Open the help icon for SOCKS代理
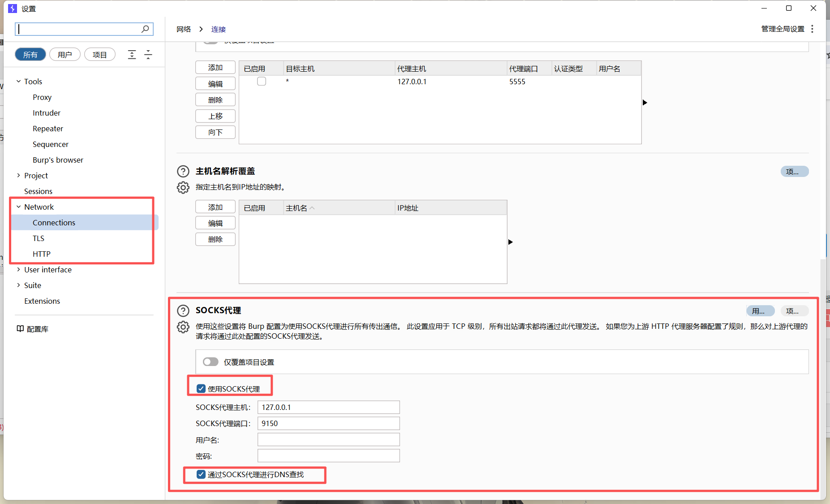 coord(183,310)
